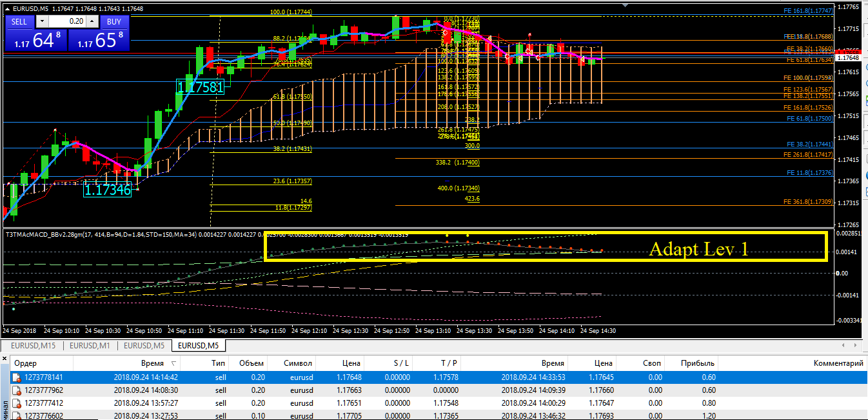The image size is (868, 420).
Task: Close the terminal panel with the x
Action: [5, 358]
